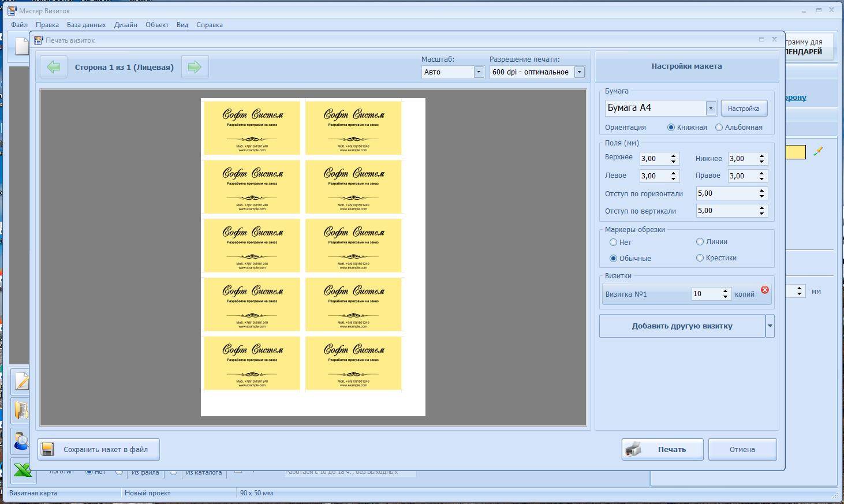Increase number of copies for Визитка №1
This screenshot has width=844, height=504.
pos(725,291)
